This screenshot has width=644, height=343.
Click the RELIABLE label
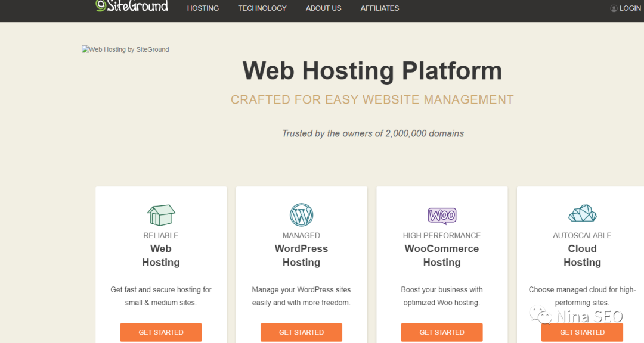coord(161,235)
